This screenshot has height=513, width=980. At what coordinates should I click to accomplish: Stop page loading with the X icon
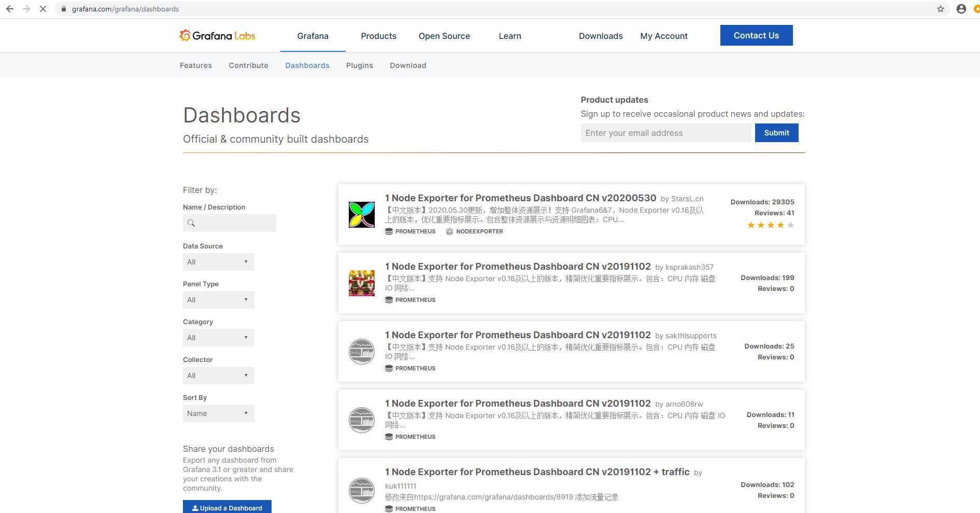coord(43,9)
